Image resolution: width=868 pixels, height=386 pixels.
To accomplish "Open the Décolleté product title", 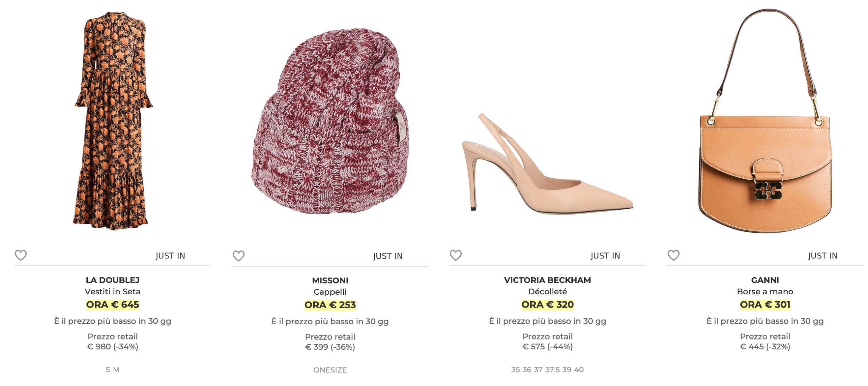I will pos(547,292).
